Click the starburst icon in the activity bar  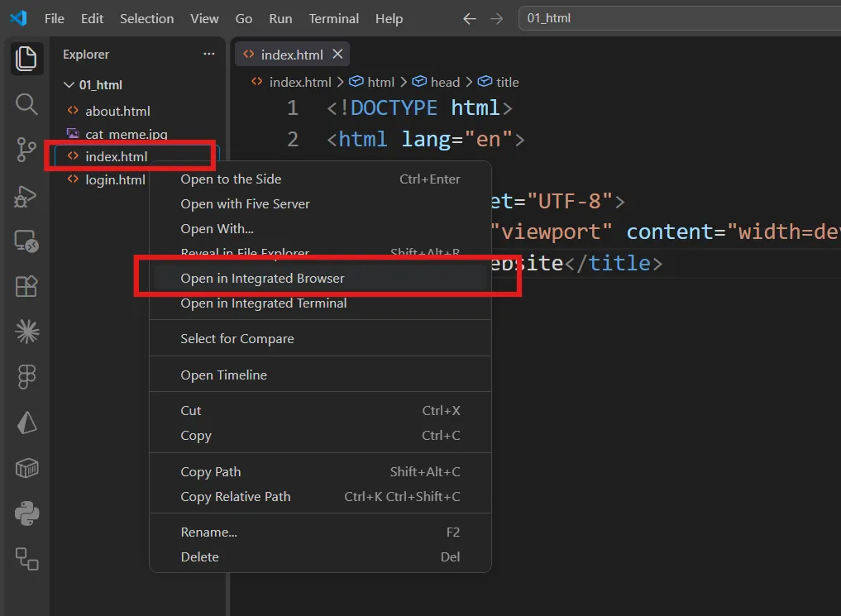tap(26, 332)
